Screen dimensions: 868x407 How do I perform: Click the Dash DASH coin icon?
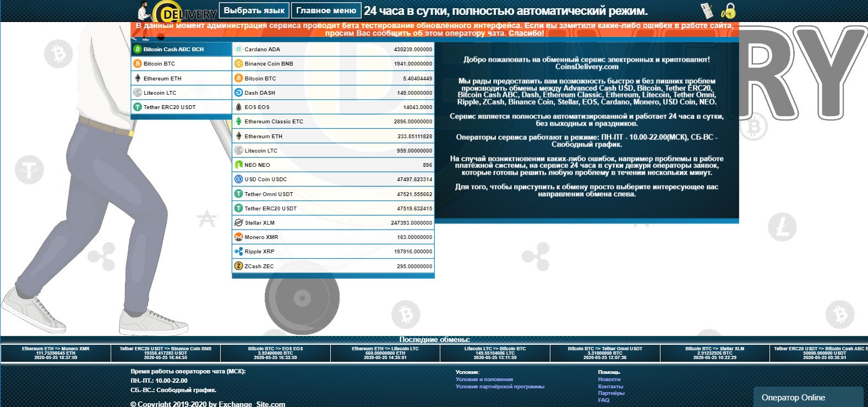pos(238,93)
